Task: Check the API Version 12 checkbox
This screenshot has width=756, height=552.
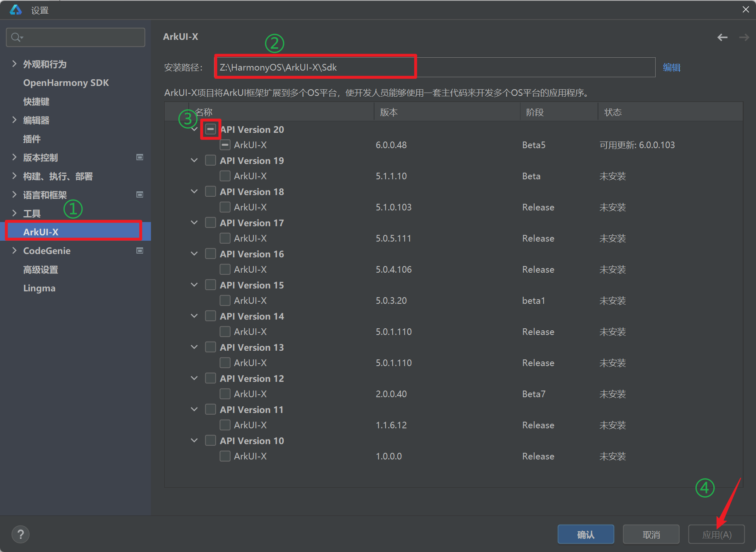Action: [211, 379]
